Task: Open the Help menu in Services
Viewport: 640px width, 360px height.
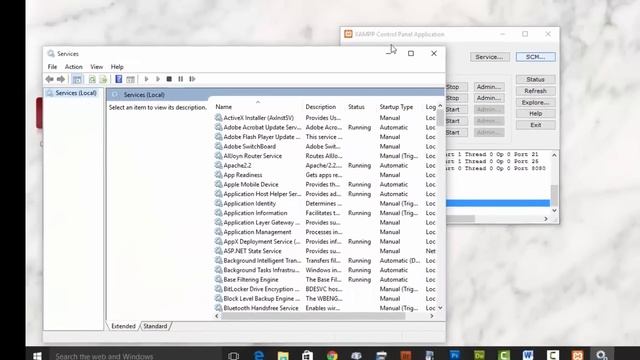Action: [117, 67]
